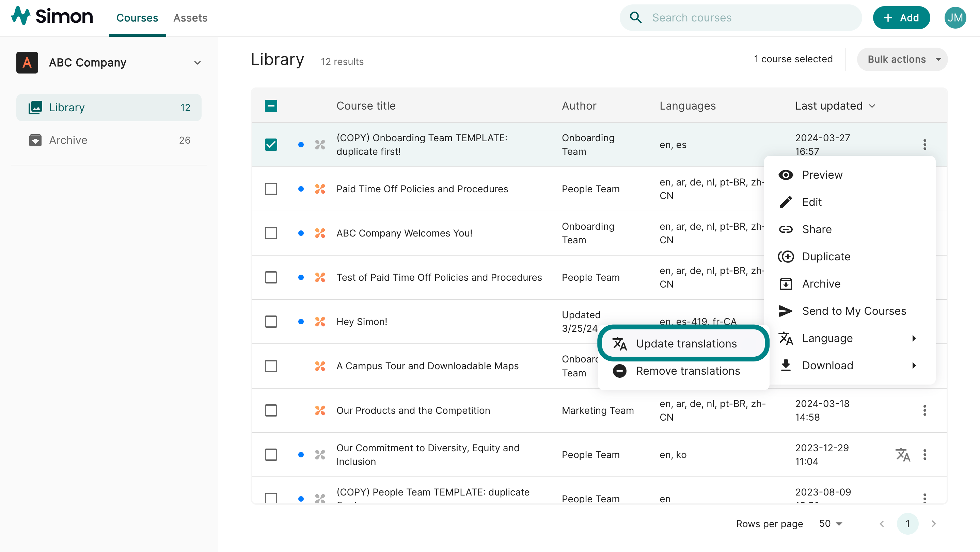Click grey course icon for COPY Onboarding Team
The width and height of the screenshot is (980, 552).
pos(320,144)
